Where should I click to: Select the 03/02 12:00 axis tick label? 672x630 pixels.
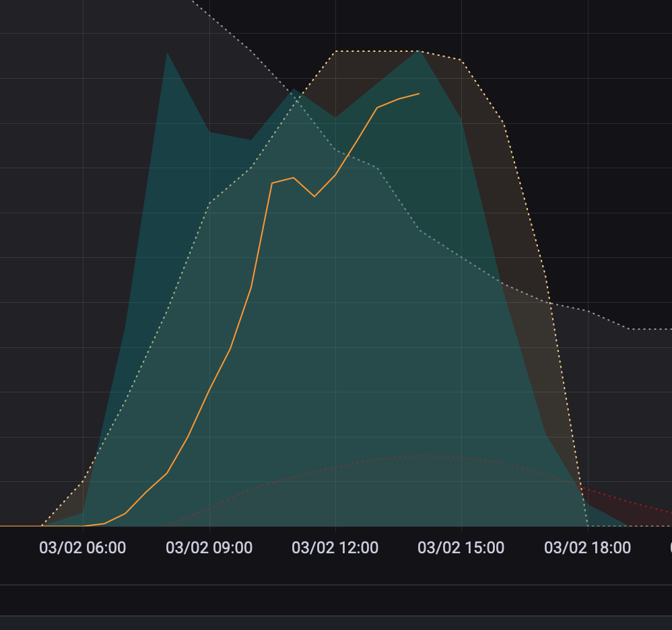click(335, 547)
